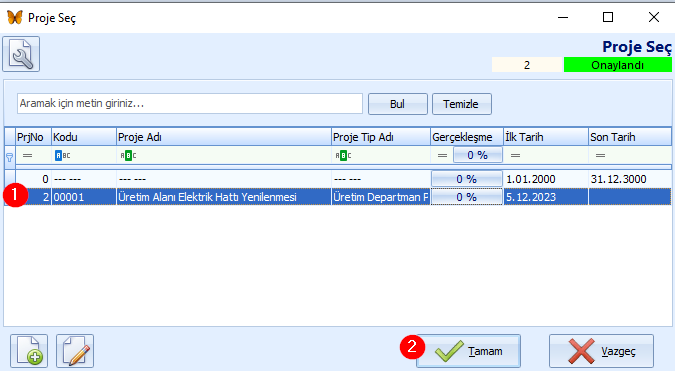Open Proje Adı column filter condition icon
The height and width of the screenshot is (371, 675).
[x=128, y=155]
